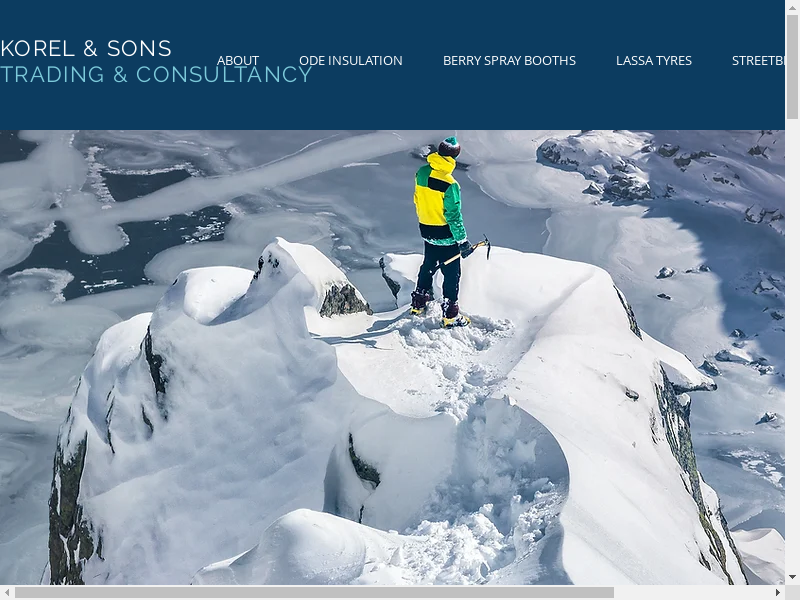Open the ABOUT page
Viewport: 800px width, 600px height.
(x=238, y=61)
